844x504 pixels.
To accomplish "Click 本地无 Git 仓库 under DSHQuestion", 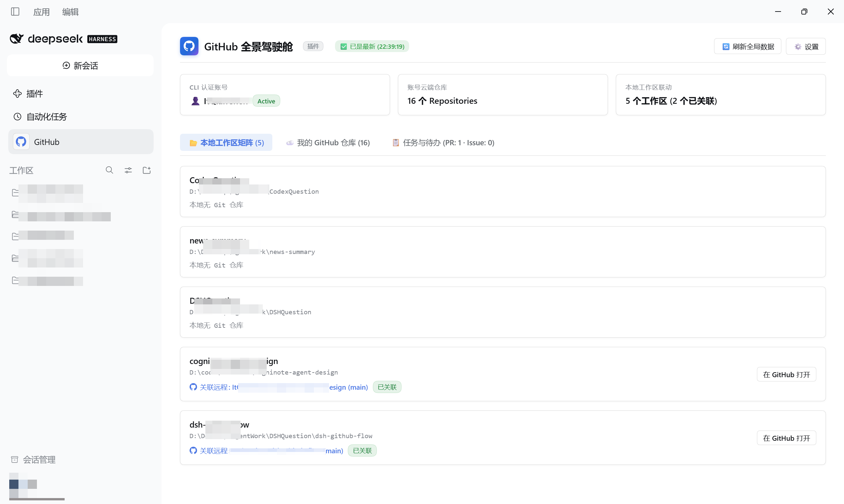I will pyautogui.click(x=217, y=325).
